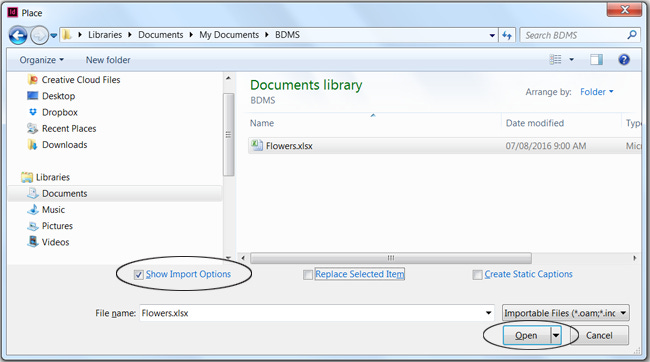Click the file list scroll left arrow
Viewport: 650px width, 362px height.
[243, 258]
